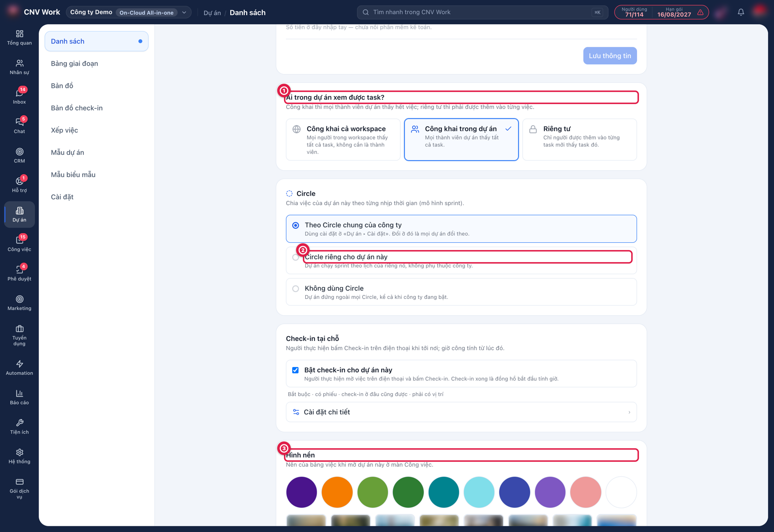Open the Nhân sự sidebar icon

(19, 67)
